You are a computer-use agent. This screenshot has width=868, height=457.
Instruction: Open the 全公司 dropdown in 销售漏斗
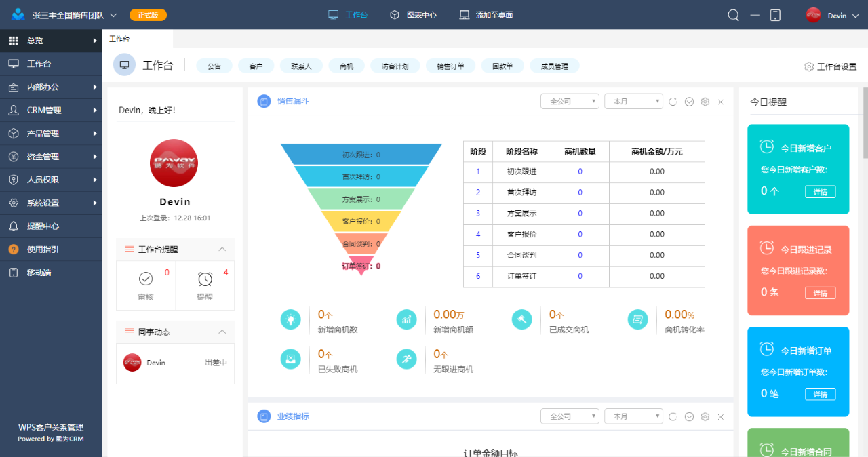[570, 102]
